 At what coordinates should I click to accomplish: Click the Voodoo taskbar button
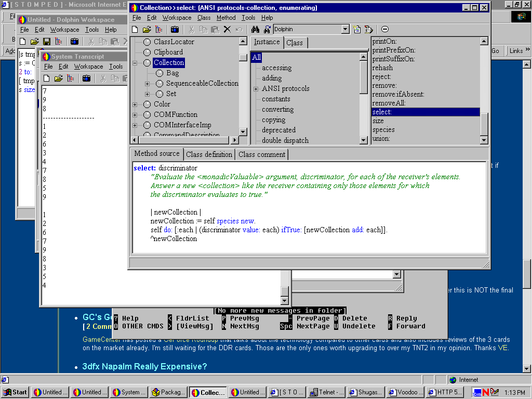point(405,392)
